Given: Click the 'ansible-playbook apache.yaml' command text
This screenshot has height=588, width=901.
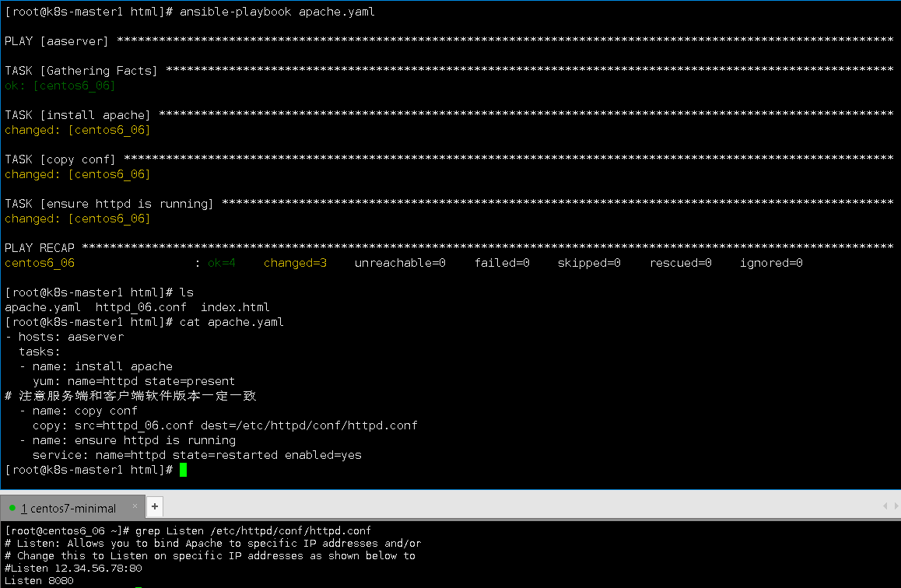Looking at the screenshot, I should tap(277, 12).
